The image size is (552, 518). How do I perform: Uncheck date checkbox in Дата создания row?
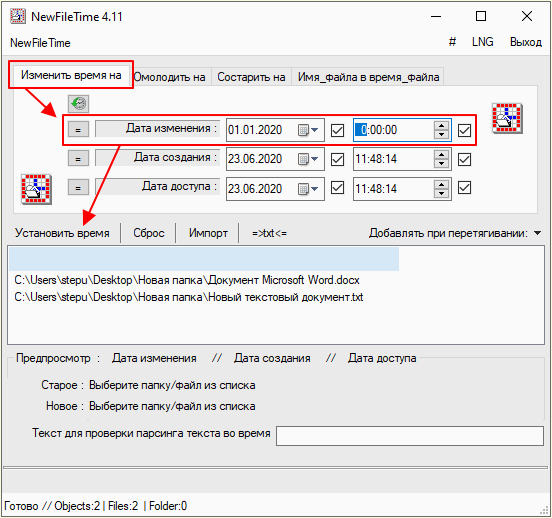(x=338, y=159)
